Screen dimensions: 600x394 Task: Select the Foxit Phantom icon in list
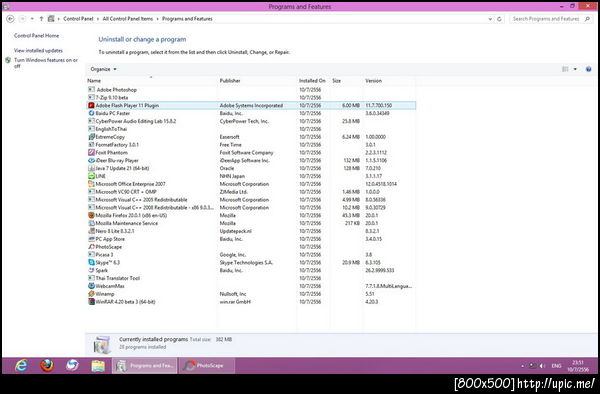coord(91,152)
